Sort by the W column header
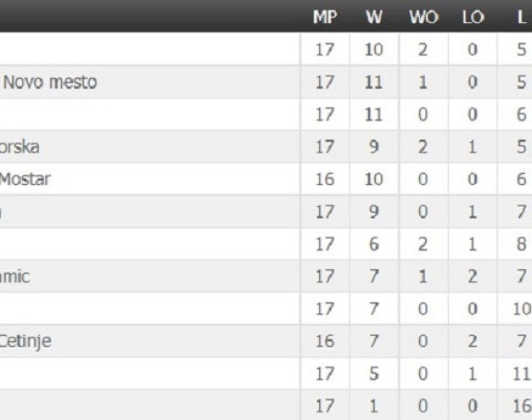Screen dimensions: 532x420 click(374, 17)
